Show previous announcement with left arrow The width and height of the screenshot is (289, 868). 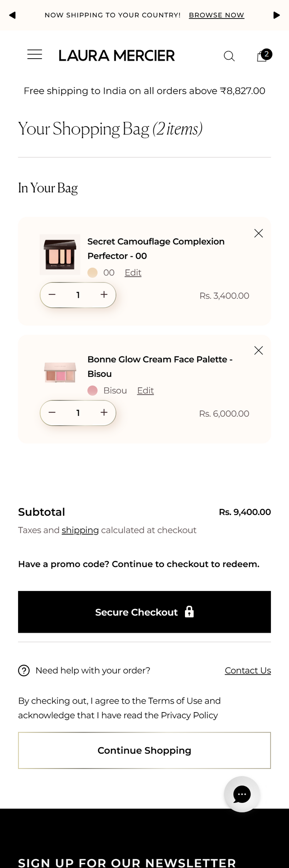click(x=12, y=15)
